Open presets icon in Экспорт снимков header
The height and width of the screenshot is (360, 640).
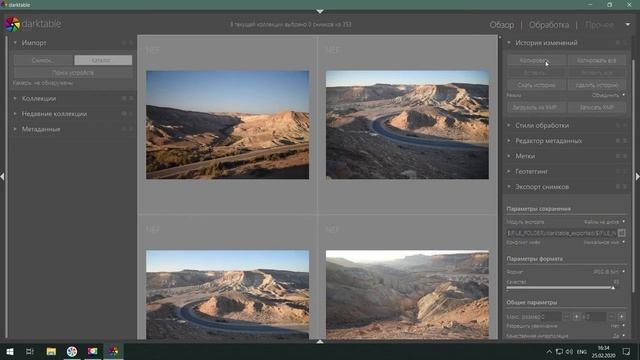pyautogui.click(x=625, y=187)
